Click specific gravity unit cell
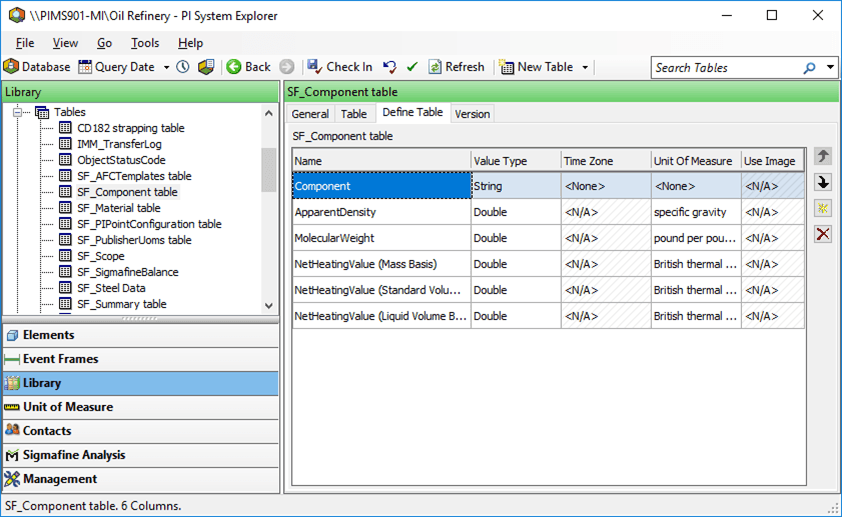This screenshot has width=842, height=517. coord(696,212)
